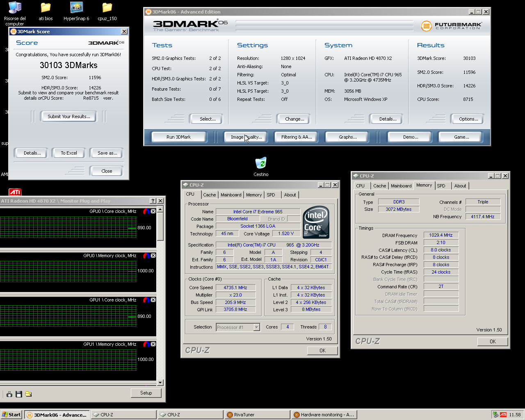Click the magnet icon on GPU1 Memory clock graph

pos(146,344)
